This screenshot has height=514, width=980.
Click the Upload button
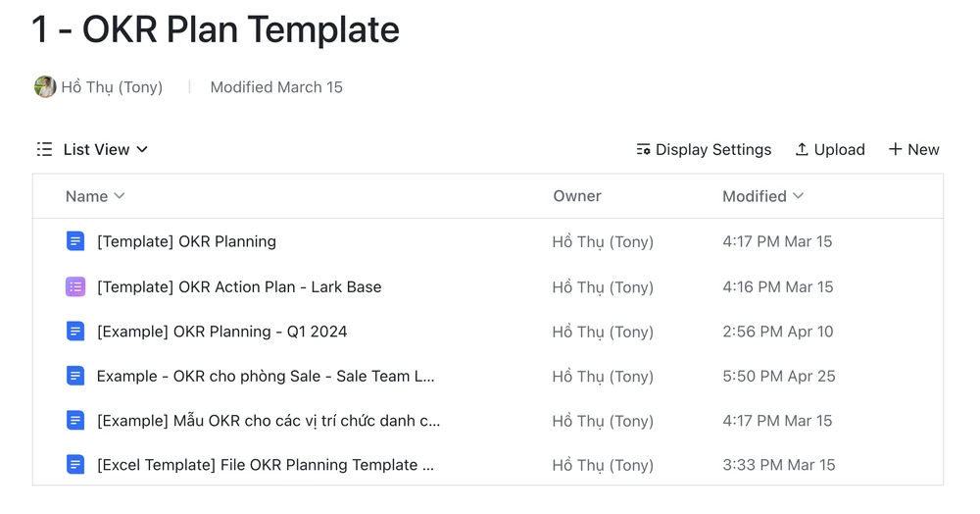click(829, 149)
